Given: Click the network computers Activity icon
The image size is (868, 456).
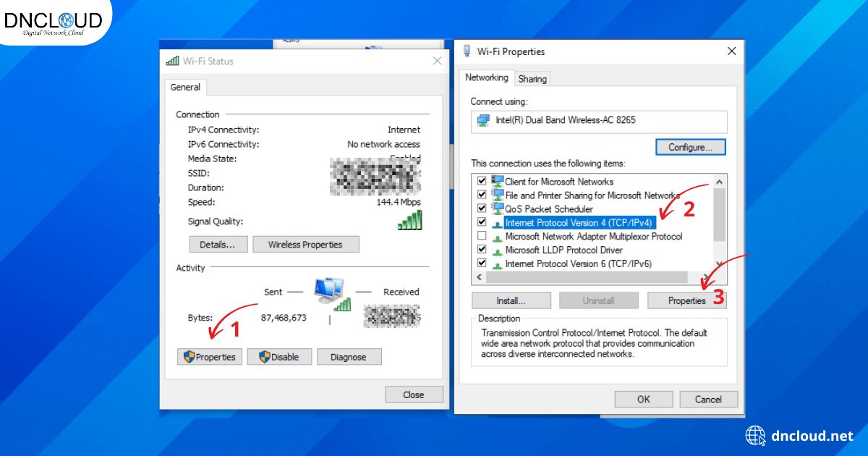Looking at the screenshot, I should [x=333, y=294].
